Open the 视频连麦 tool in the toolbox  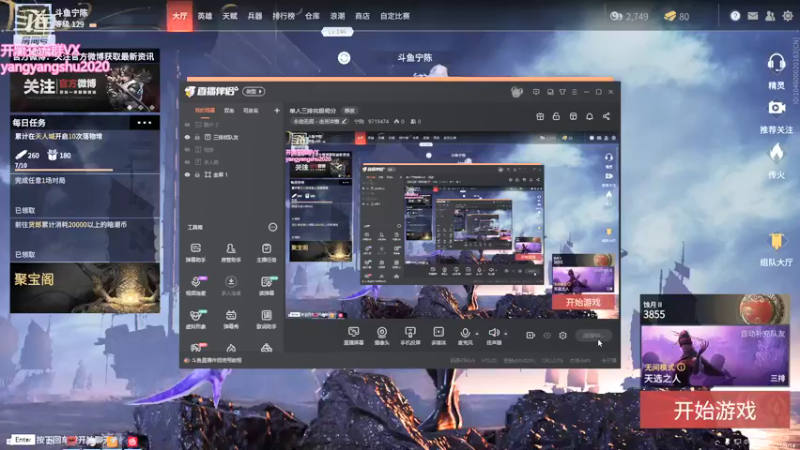(x=195, y=286)
